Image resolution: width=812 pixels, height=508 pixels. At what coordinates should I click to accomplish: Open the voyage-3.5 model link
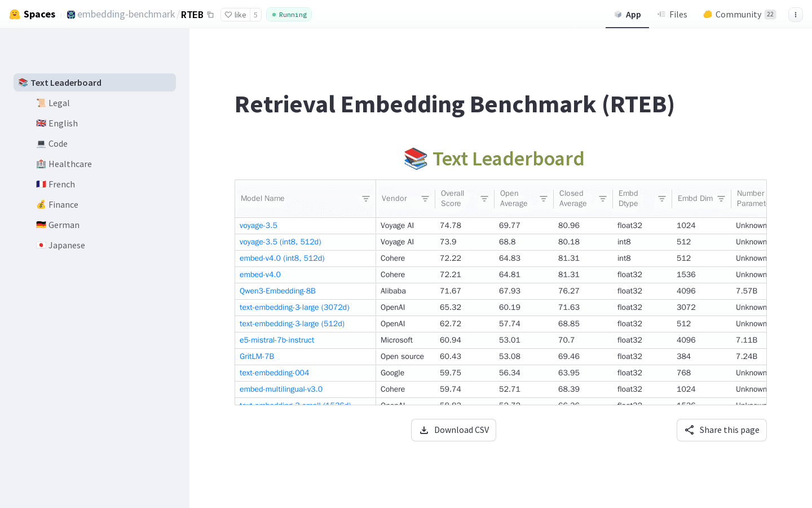[258, 225]
